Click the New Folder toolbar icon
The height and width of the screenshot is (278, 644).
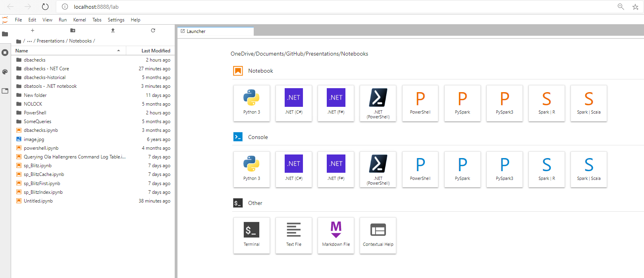[x=73, y=31]
